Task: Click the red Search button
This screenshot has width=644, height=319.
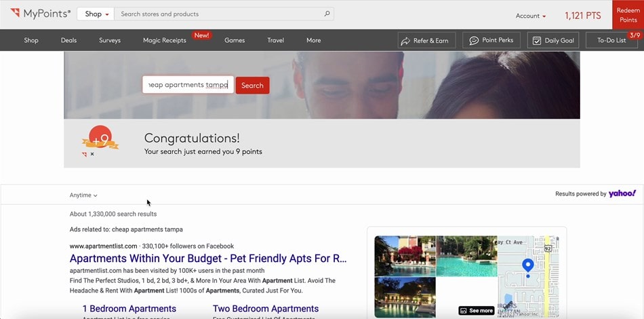Action: [252, 86]
